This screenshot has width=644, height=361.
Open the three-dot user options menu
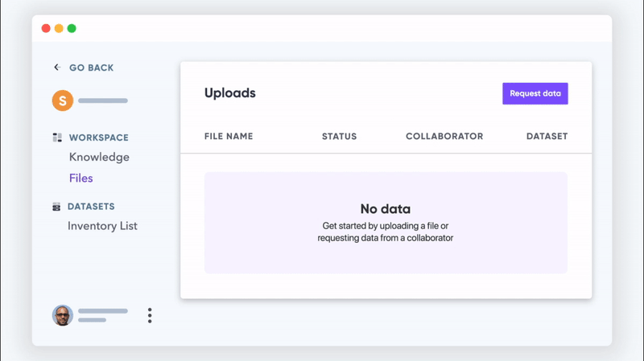coord(150,315)
